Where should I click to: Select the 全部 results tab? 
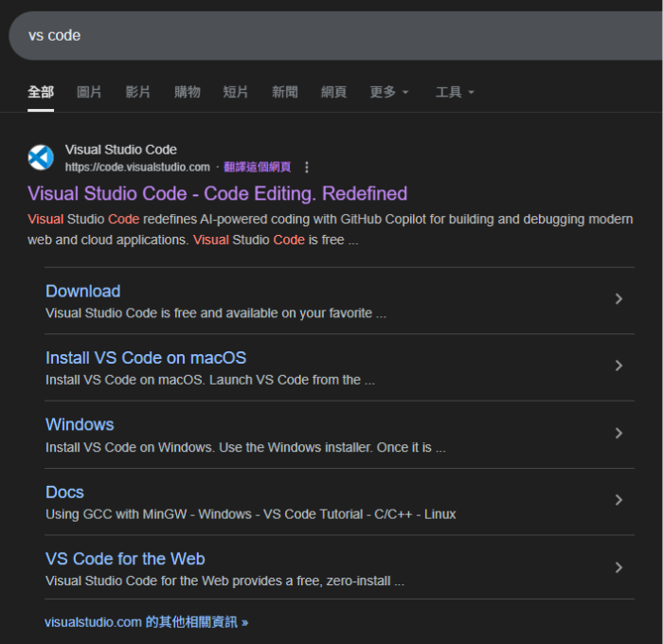coord(41,92)
